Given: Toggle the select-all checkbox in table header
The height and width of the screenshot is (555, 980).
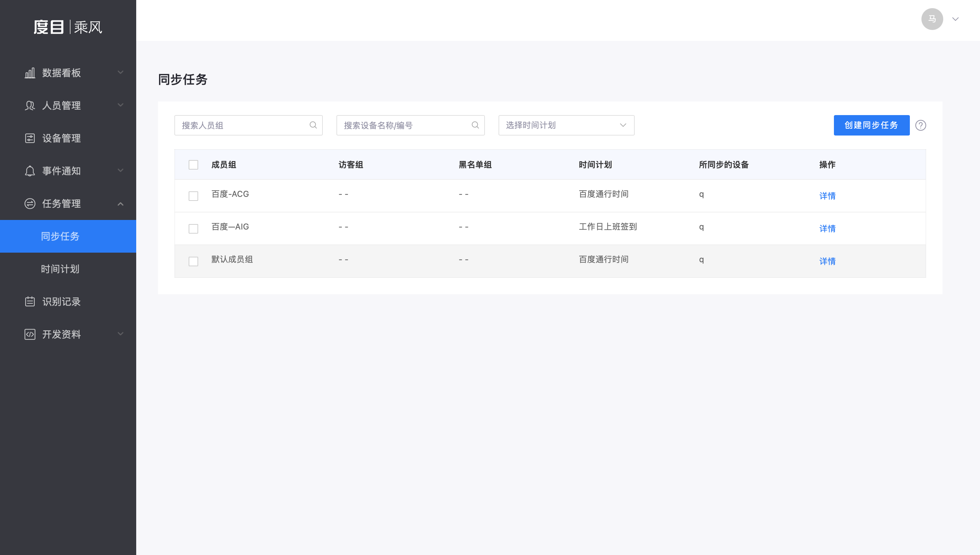Looking at the screenshot, I should tap(193, 165).
